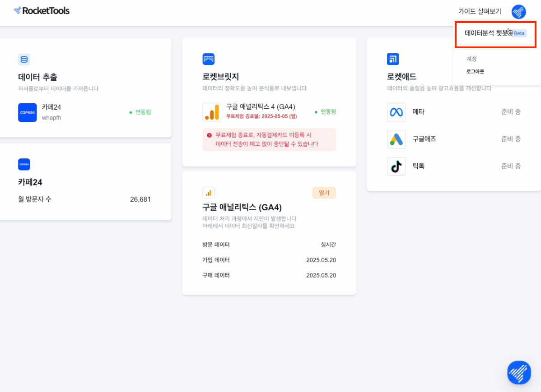Click the red warning icon in alert
The height and width of the screenshot is (392, 541).
209,135
